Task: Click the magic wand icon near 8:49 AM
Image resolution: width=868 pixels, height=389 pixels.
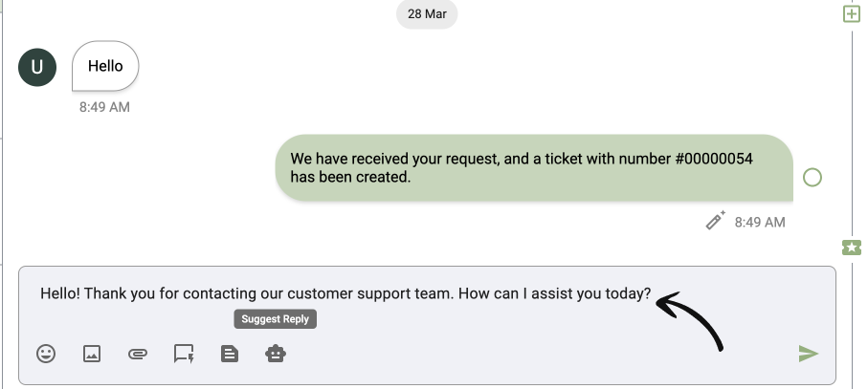Action: pyautogui.click(x=715, y=220)
